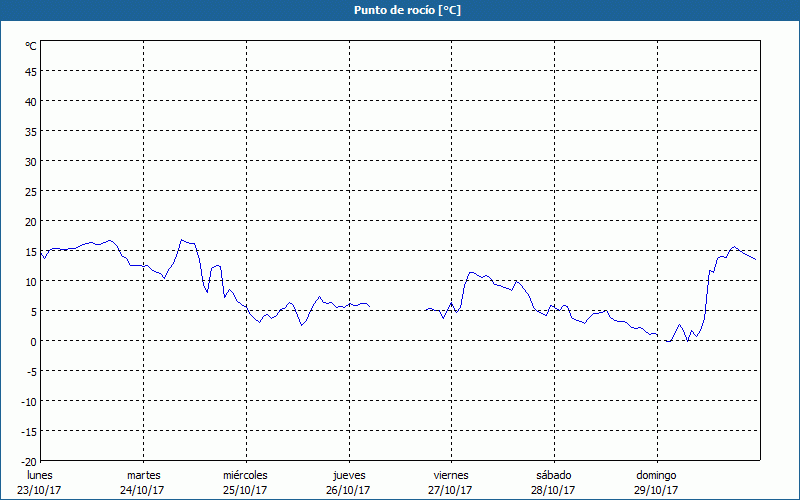Select the 'domingo' day label
Screen dimensions: 800x500
[x=657, y=475]
